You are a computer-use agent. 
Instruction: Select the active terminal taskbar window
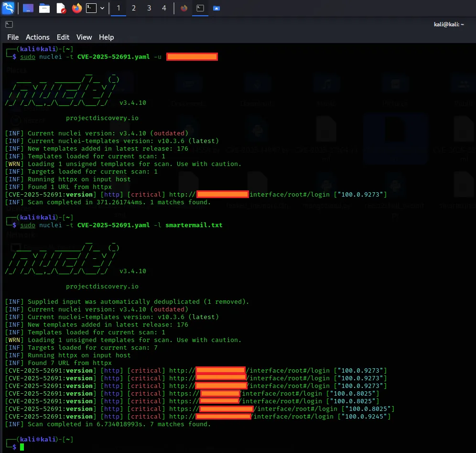click(201, 8)
